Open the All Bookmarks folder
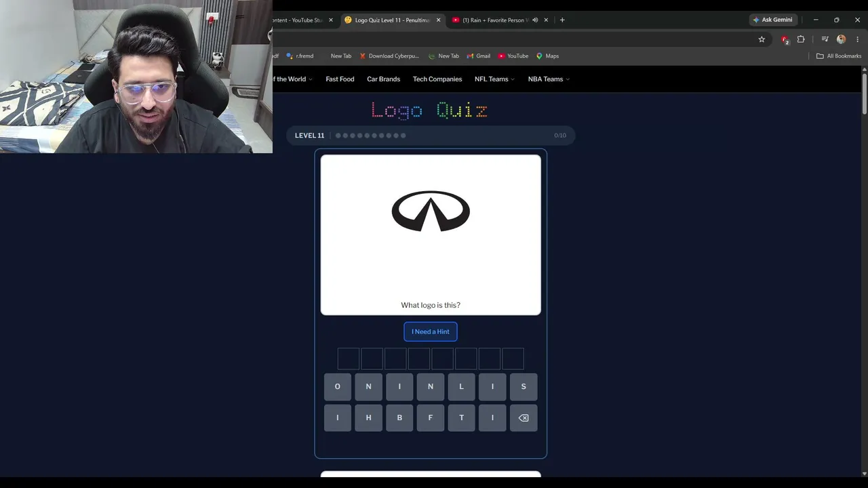Screen dimensions: 868x488 click(839, 56)
